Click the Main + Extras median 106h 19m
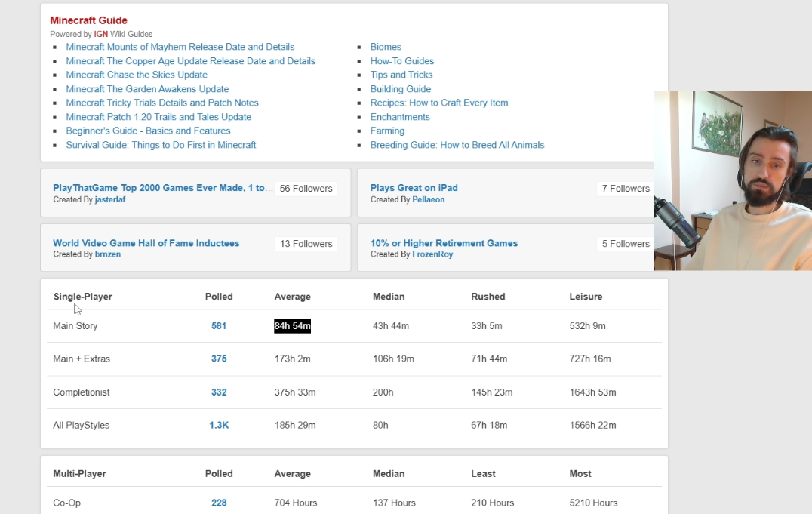This screenshot has width=812, height=514. click(x=393, y=359)
